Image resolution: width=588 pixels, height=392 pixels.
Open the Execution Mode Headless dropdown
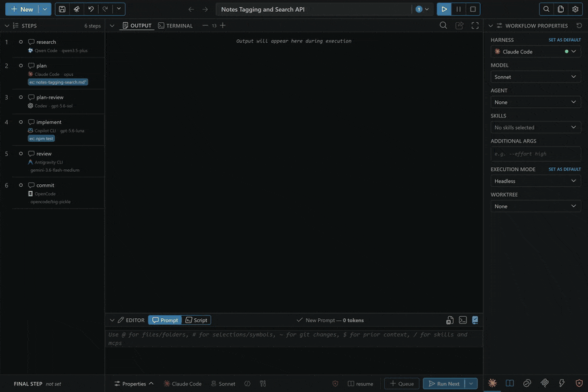coord(536,181)
